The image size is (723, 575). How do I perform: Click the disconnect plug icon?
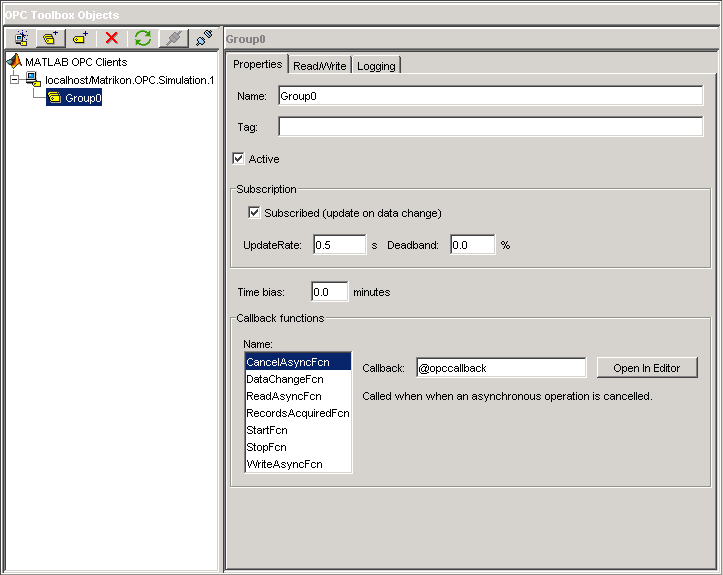point(204,38)
